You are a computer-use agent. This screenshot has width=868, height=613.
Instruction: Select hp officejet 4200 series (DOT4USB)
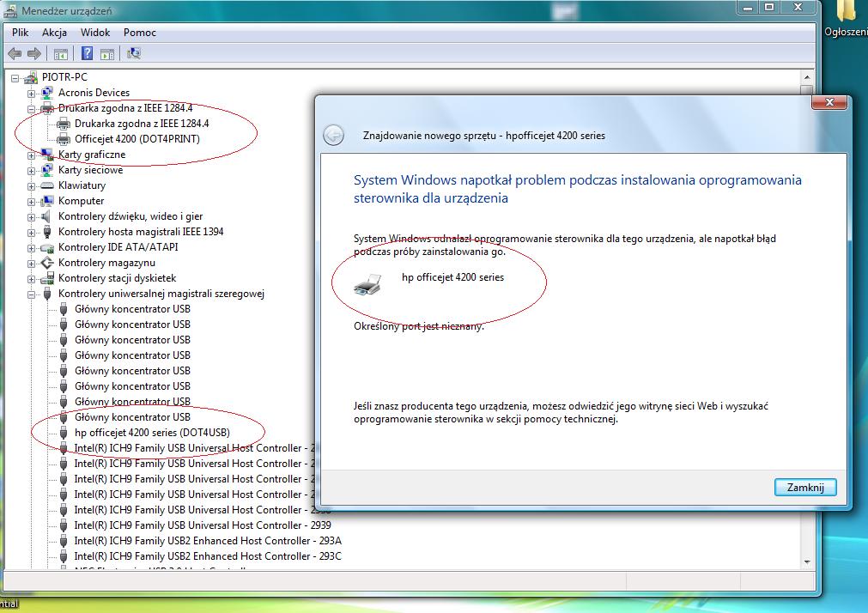pyautogui.click(x=152, y=433)
